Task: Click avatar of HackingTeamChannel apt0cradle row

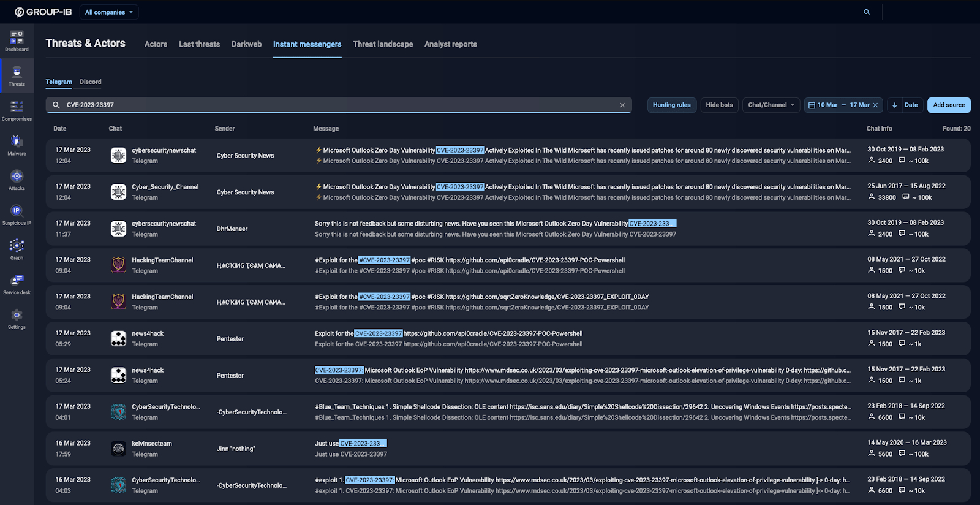Action: pyautogui.click(x=118, y=265)
